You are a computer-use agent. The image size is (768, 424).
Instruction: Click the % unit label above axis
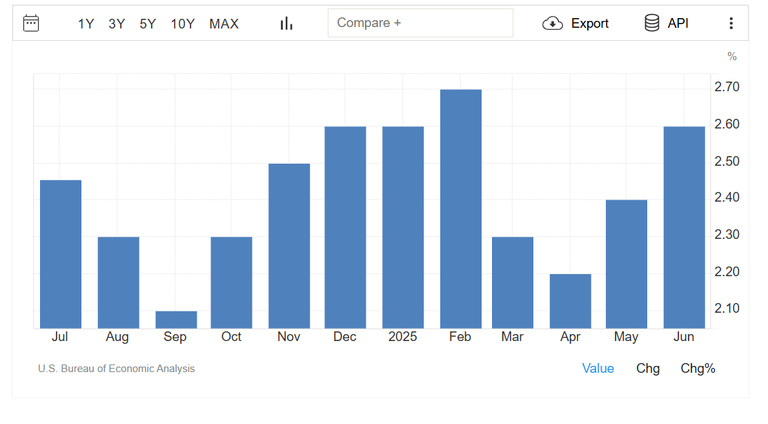point(732,56)
